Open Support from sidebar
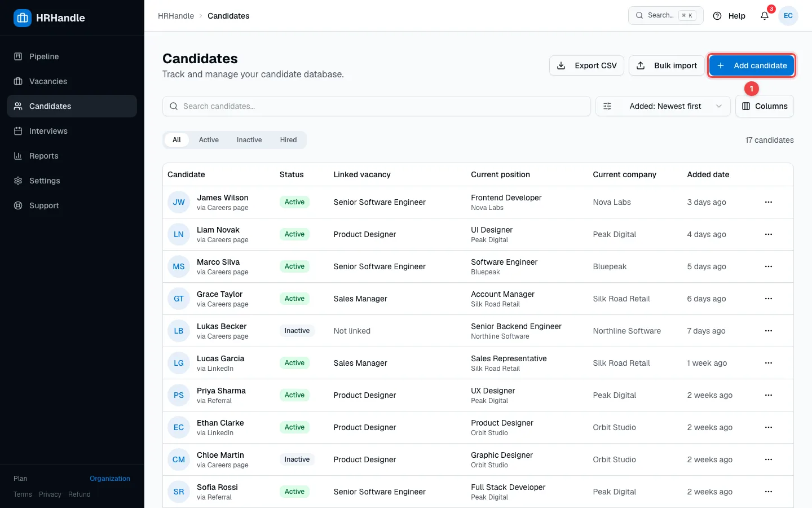This screenshot has width=812, height=508. 72,205
